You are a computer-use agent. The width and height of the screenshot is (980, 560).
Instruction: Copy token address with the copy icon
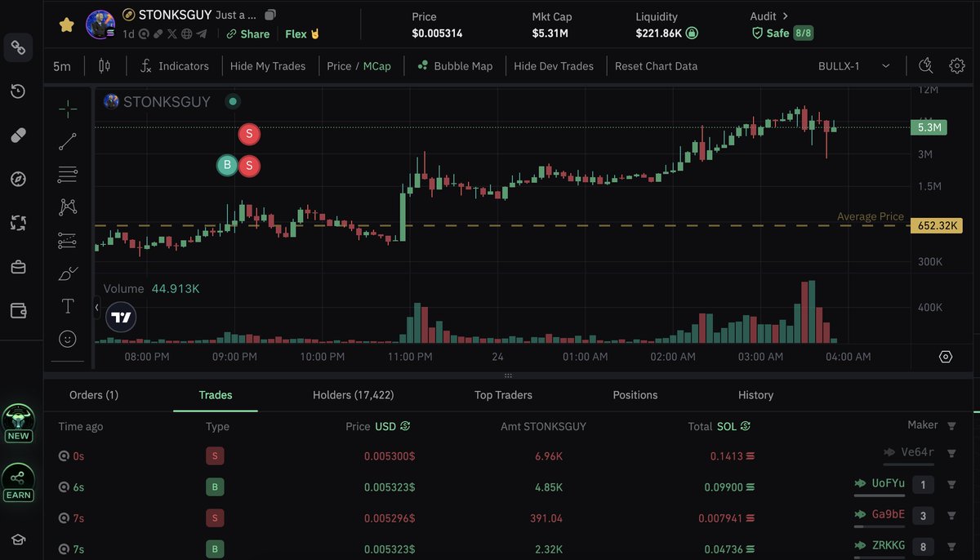(x=271, y=15)
